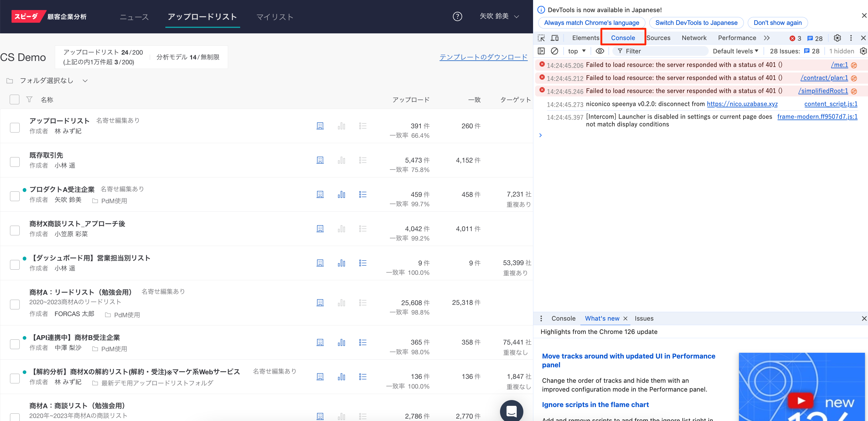Open the マイリスト navigation tab
868x421 pixels.
(x=275, y=17)
